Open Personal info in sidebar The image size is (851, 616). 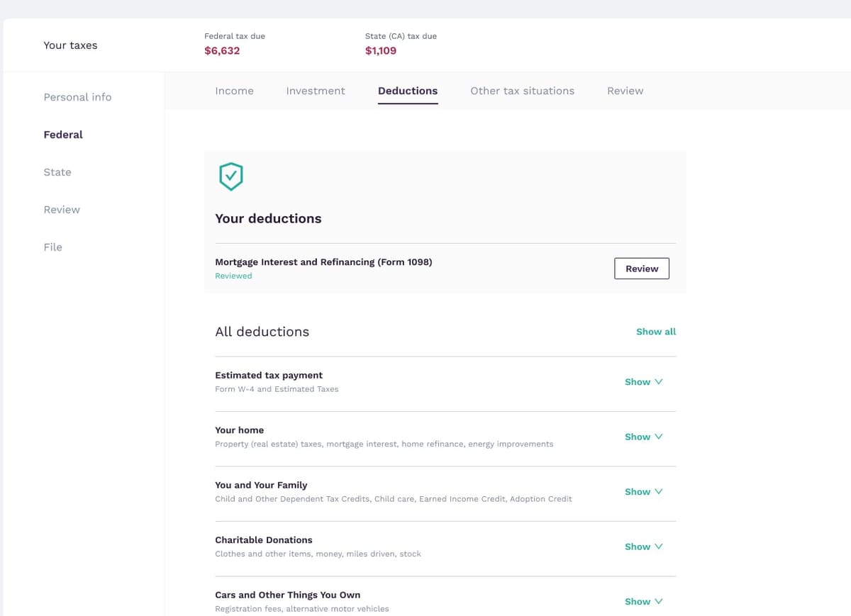[77, 97]
